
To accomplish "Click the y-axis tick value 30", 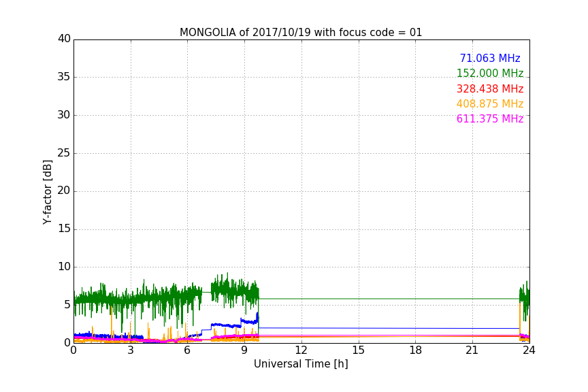I will point(64,115).
